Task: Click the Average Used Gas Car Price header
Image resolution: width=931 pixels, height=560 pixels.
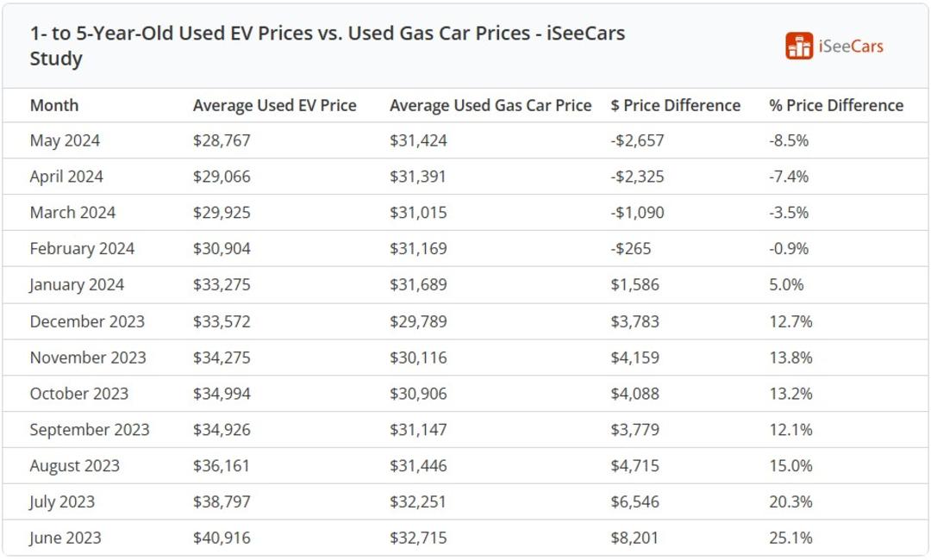Action: point(490,106)
